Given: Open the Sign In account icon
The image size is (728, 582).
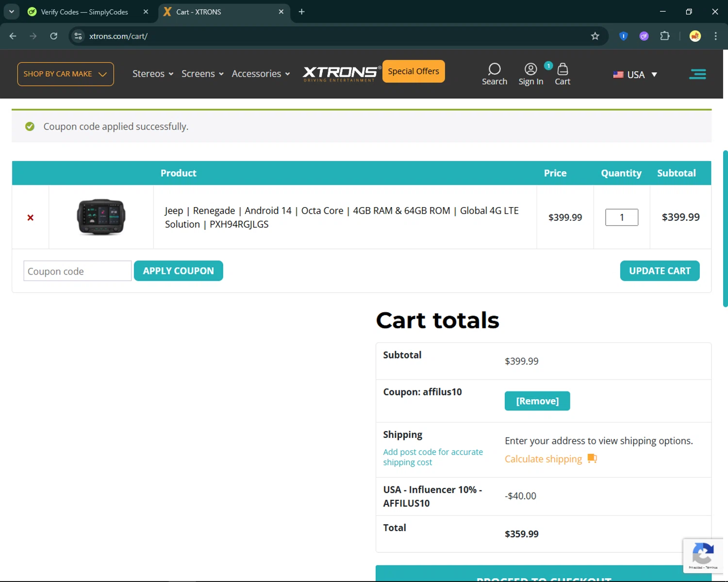Looking at the screenshot, I should 530,74.
